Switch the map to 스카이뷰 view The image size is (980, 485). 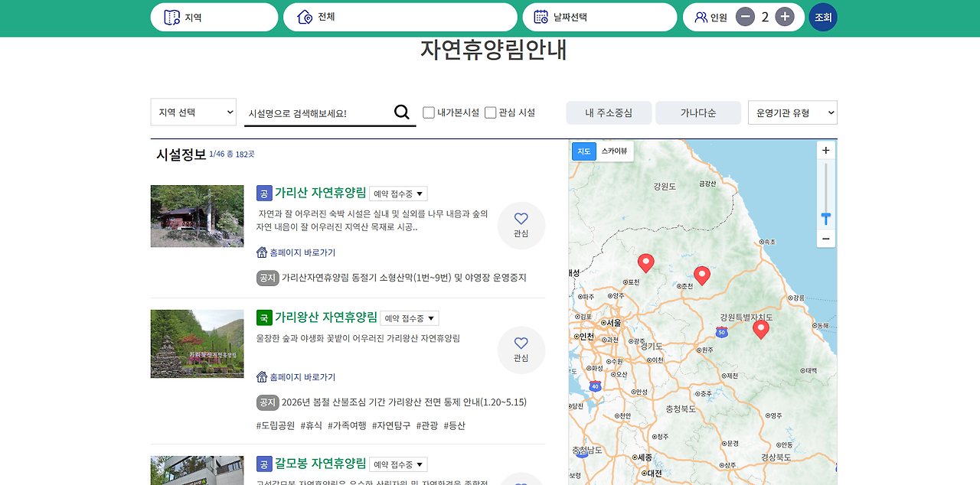tap(613, 151)
